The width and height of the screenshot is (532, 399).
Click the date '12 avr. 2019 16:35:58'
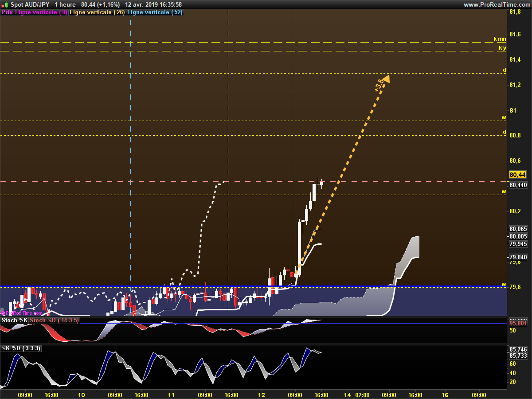coord(153,4)
